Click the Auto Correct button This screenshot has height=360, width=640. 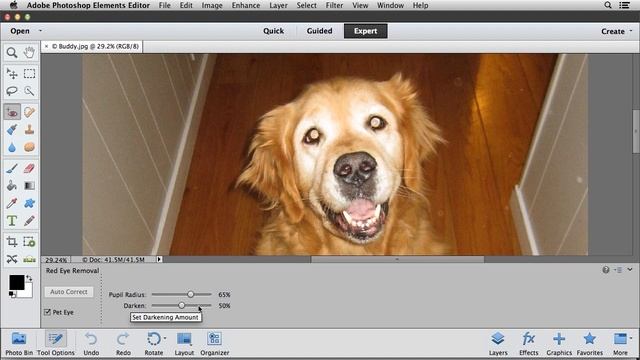(69, 292)
